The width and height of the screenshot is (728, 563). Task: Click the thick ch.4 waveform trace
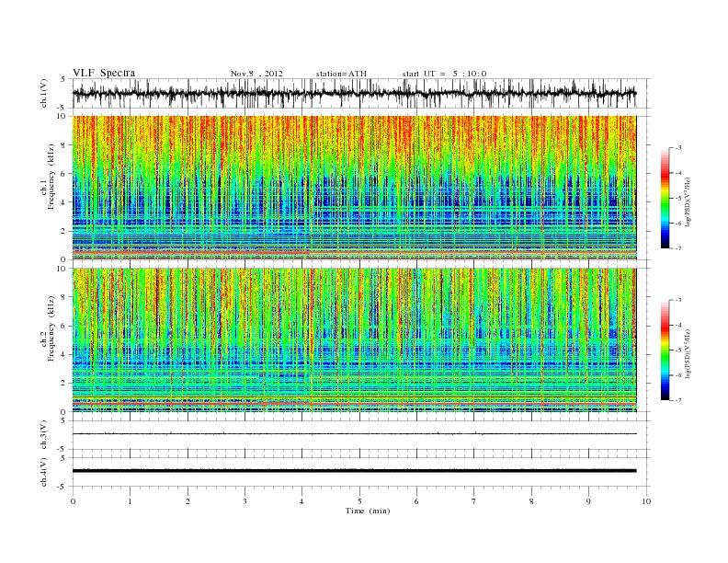[354, 471]
